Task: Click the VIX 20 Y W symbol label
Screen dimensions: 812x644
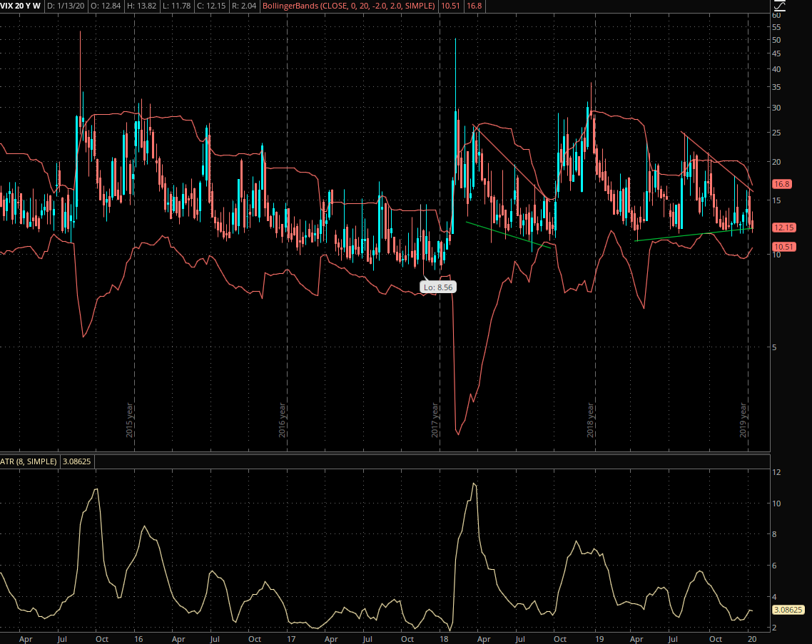Action: pos(21,6)
